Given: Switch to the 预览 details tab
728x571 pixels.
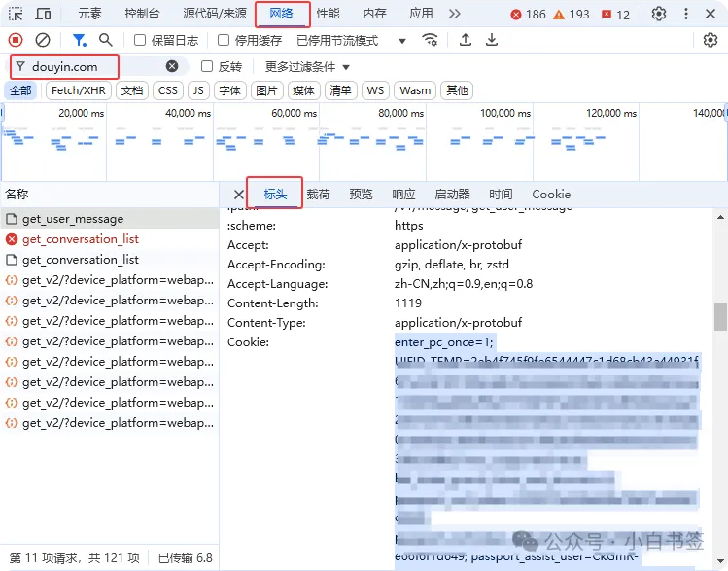Looking at the screenshot, I should tap(361, 195).
